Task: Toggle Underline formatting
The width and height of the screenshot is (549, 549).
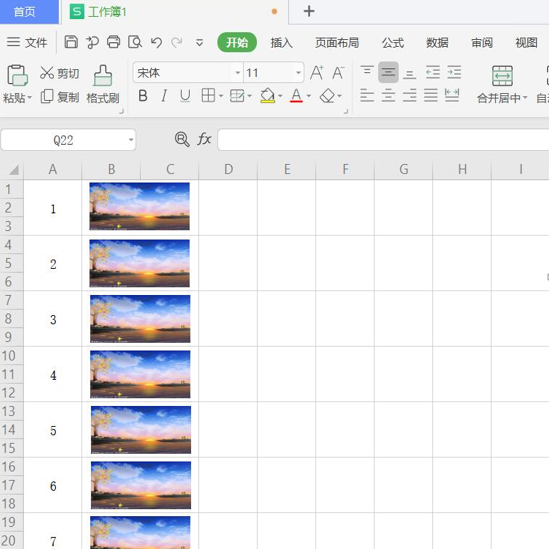Action: tap(185, 96)
